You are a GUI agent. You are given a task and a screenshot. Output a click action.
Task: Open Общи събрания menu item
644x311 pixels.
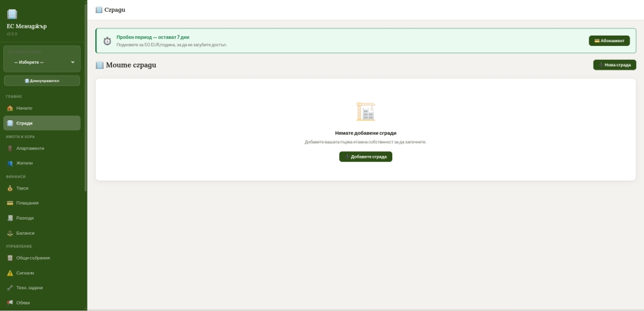33,258
